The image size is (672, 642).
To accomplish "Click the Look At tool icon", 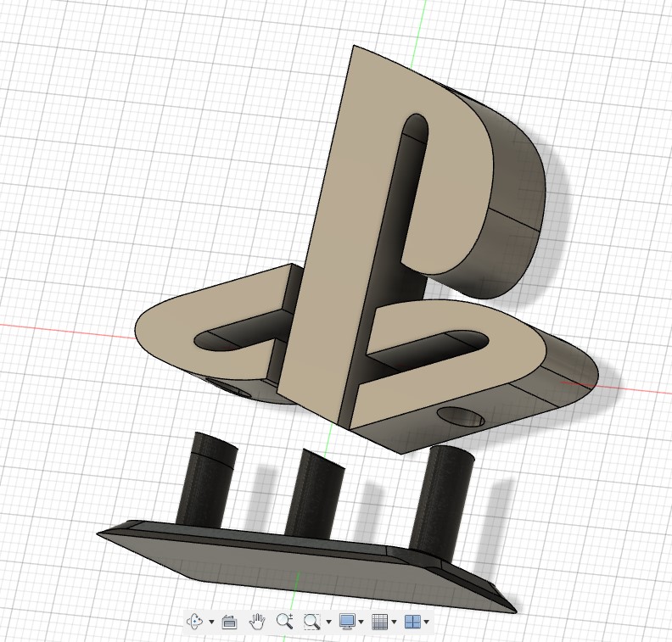I will click(x=229, y=622).
